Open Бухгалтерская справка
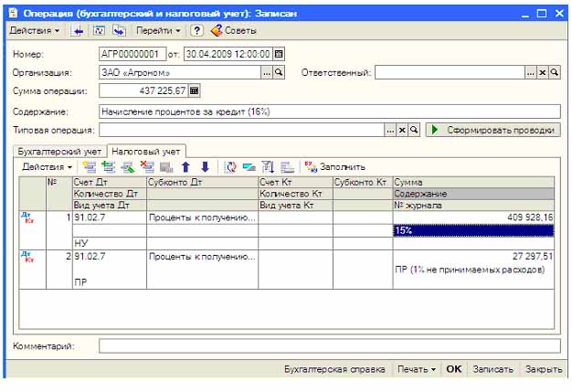Image resolution: width=572 pixels, height=392 pixels. pyautogui.click(x=334, y=369)
